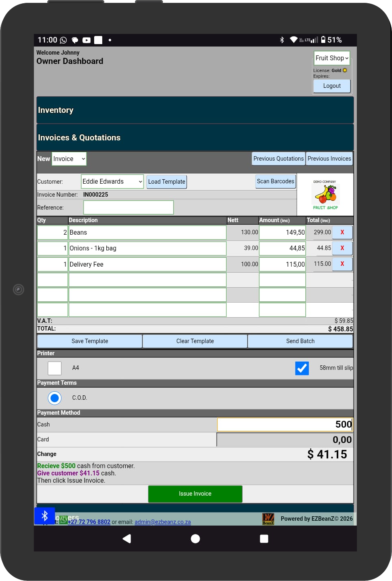Collapse the Invoices & Quotations section

[195, 138]
